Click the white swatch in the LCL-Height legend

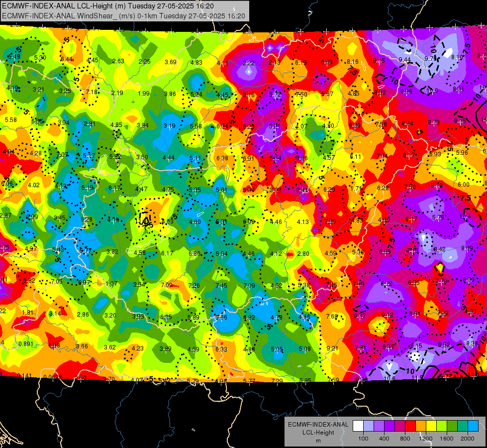click(x=358, y=426)
